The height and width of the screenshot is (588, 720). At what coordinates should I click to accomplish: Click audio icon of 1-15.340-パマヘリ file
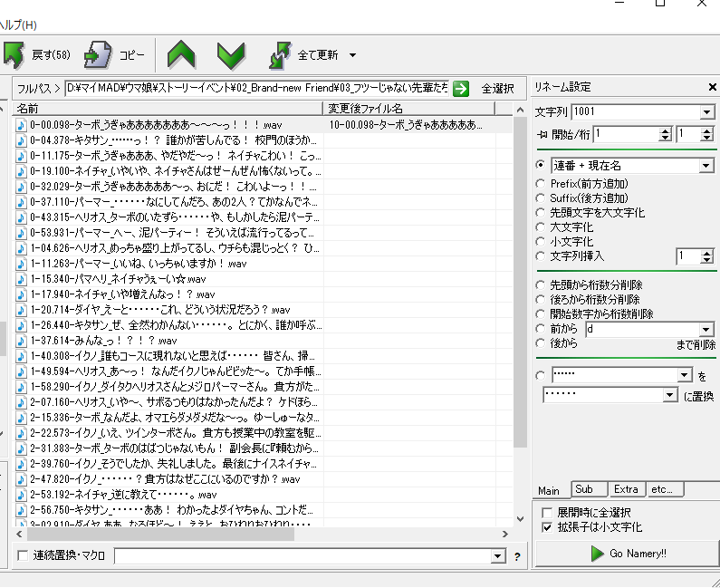(x=21, y=279)
